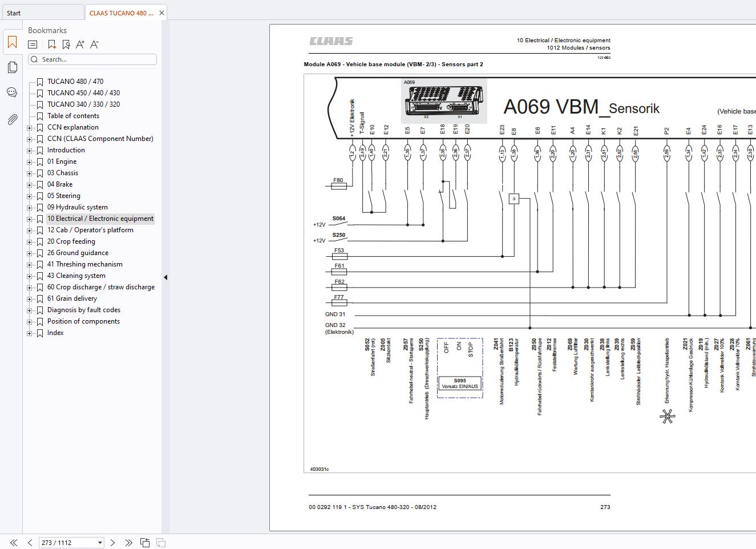Click the S095 Vorsatz EIN/AUS box
Viewport: 756px width, 549px height.
click(x=460, y=384)
